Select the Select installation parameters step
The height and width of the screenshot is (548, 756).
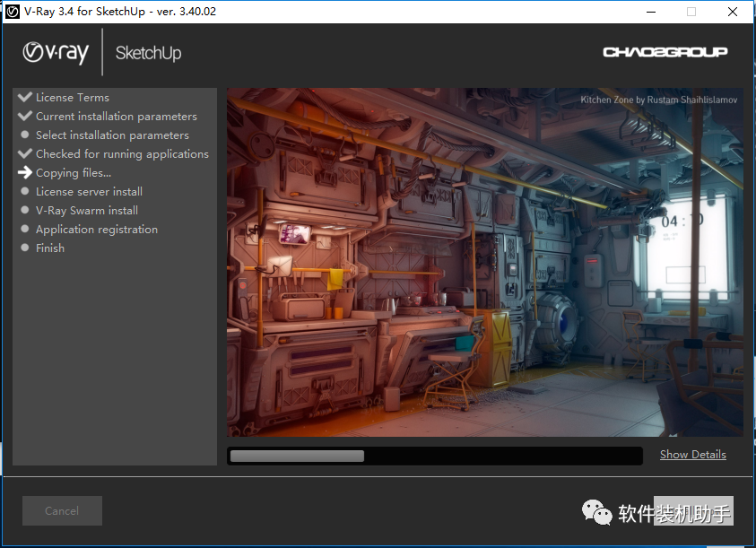[112, 135]
